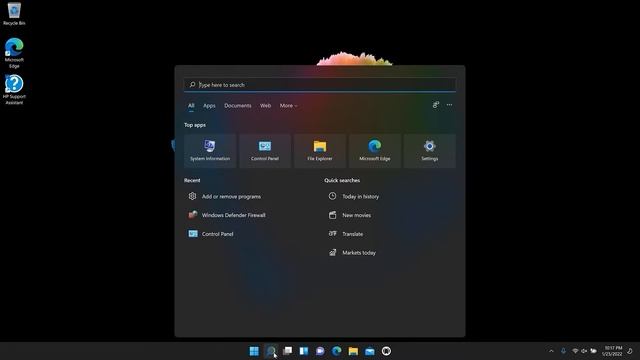
Task: Click the microphone tray icon
Action: 563,351
